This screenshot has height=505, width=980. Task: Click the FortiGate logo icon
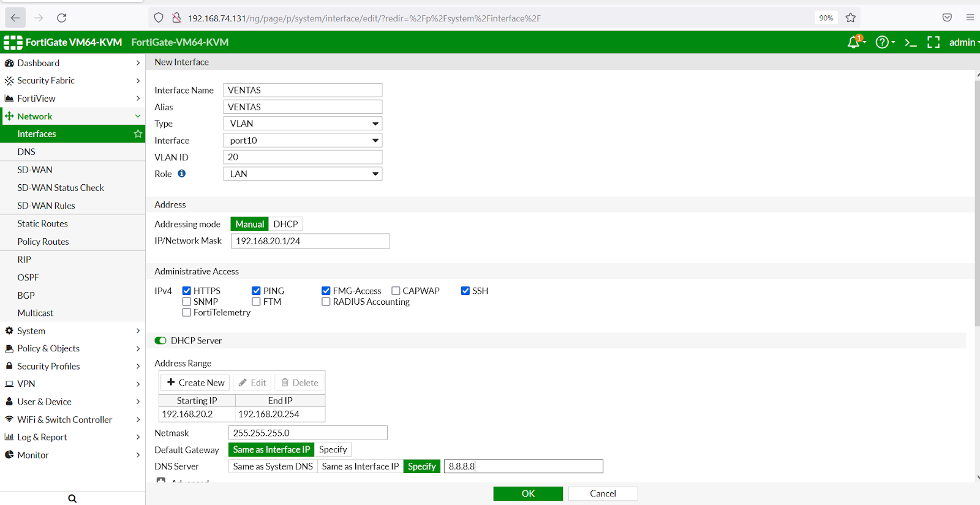(x=13, y=42)
